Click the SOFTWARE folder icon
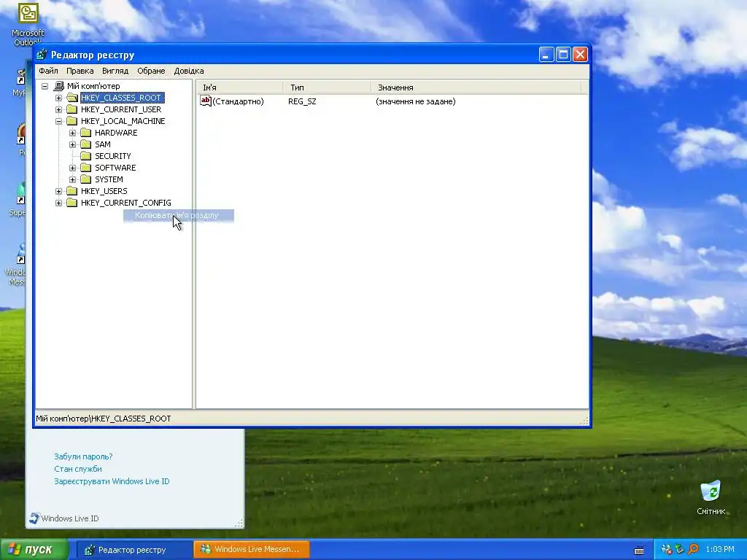The image size is (747, 560). pos(86,168)
